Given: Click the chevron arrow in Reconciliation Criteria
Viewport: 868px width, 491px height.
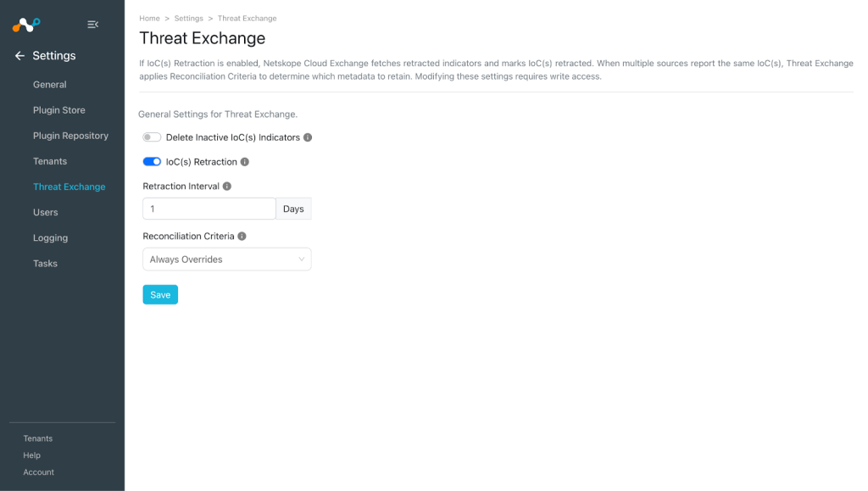Looking at the screenshot, I should pos(301,259).
